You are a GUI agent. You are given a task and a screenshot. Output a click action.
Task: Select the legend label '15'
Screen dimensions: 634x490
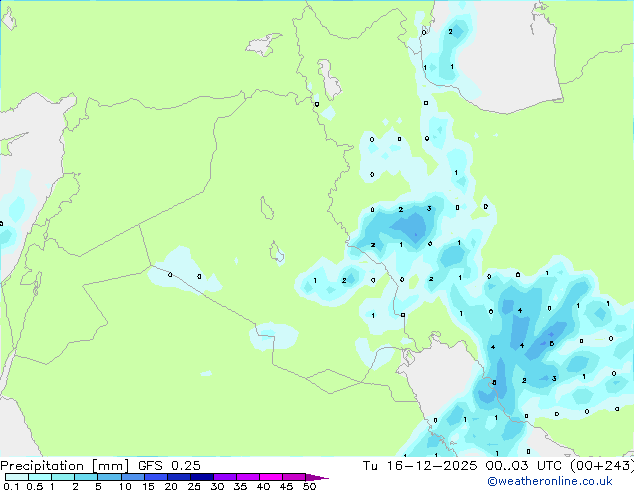(x=148, y=486)
